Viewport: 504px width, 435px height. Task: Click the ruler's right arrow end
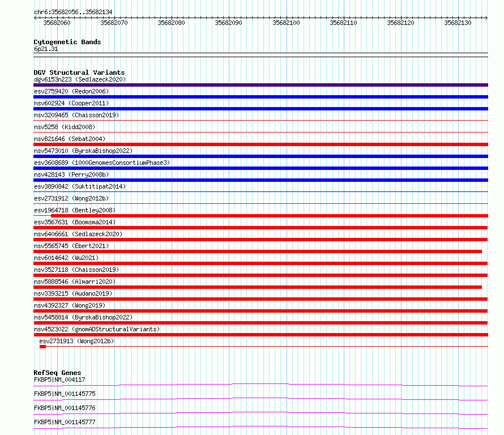486,18
